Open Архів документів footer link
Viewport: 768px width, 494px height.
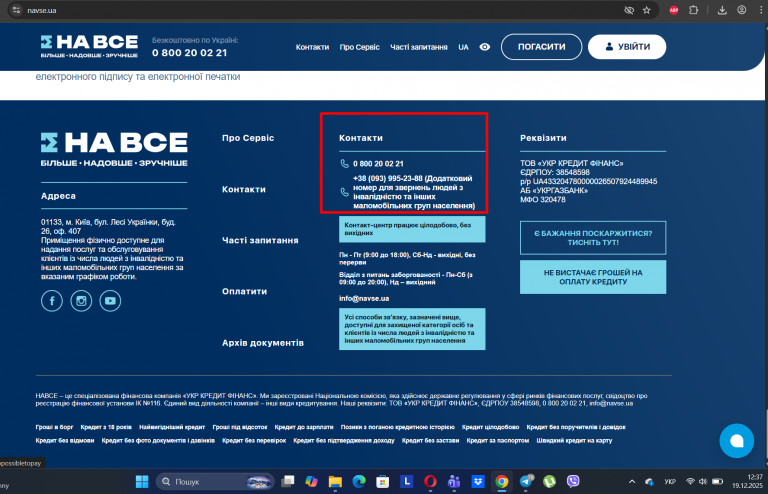coord(263,343)
